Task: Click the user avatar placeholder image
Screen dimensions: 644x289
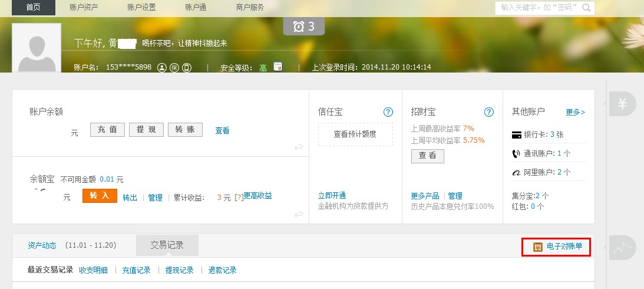Action: tap(37, 48)
